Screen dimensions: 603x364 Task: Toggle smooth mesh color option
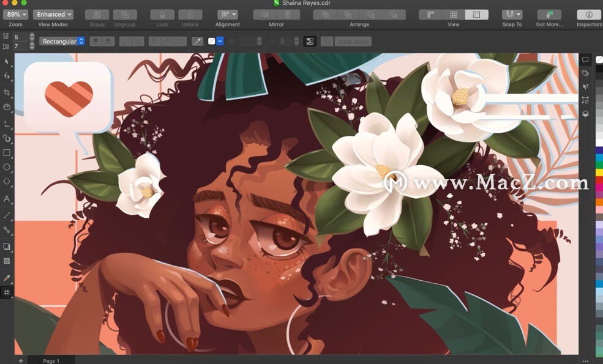pos(310,41)
